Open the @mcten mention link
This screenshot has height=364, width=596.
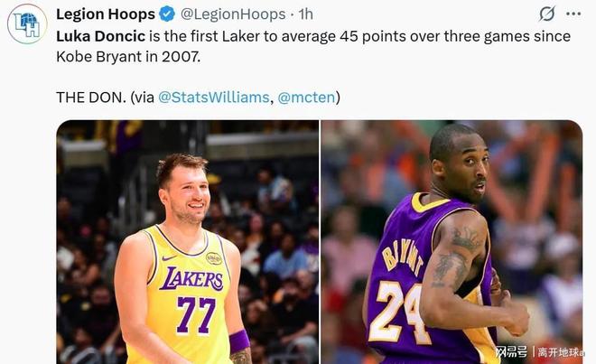(308, 97)
